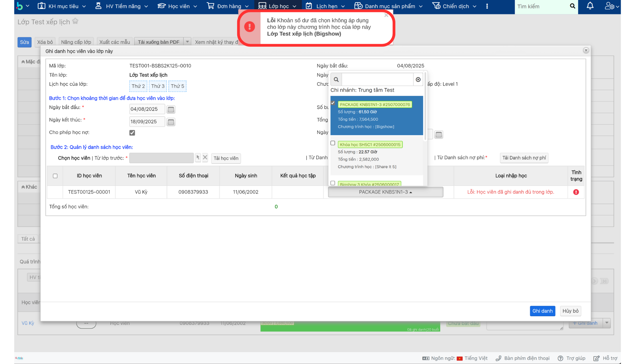Click the package search input field

(x=377, y=80)
